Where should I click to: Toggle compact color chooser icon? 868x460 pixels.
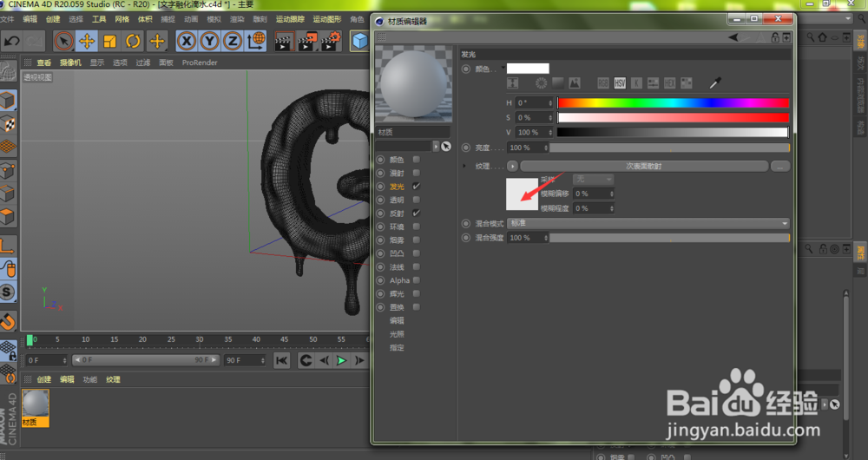point(513,83)
